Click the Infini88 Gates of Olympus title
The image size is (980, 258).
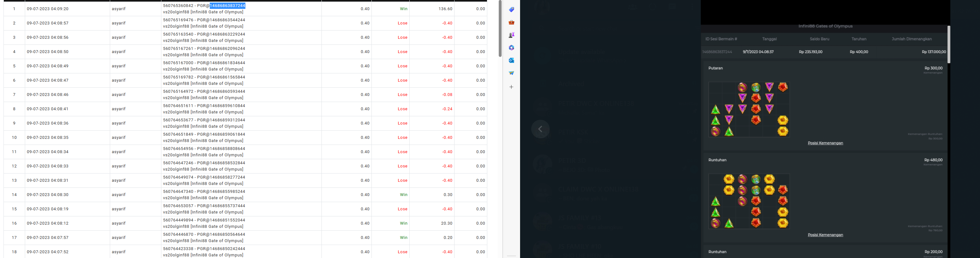(x=825, y=26)
